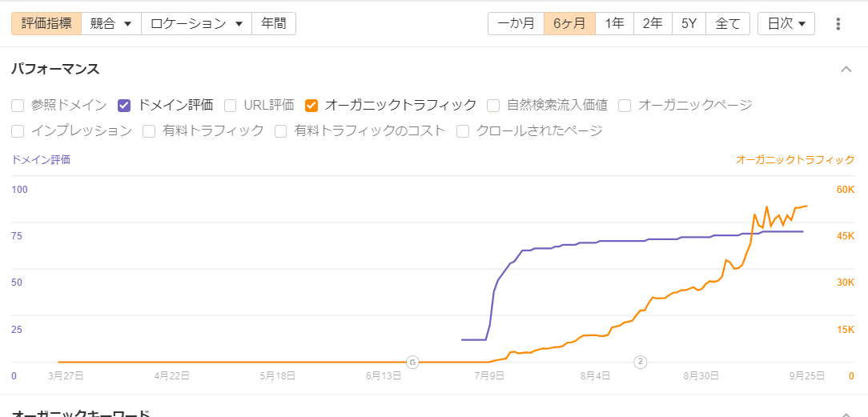Set the range to 1年

tap(615, 24)
